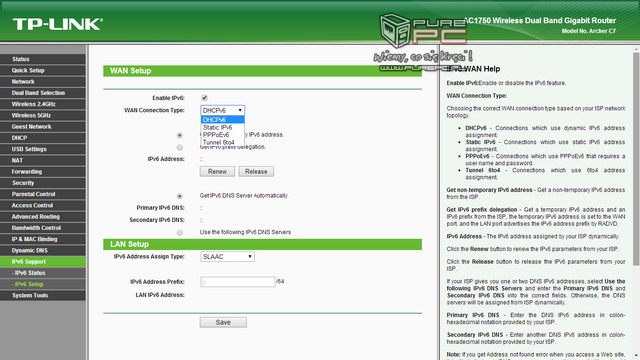Viewport: 640px width, 360px height.
Task: Open the Status menu item
Action: (43, 59)
